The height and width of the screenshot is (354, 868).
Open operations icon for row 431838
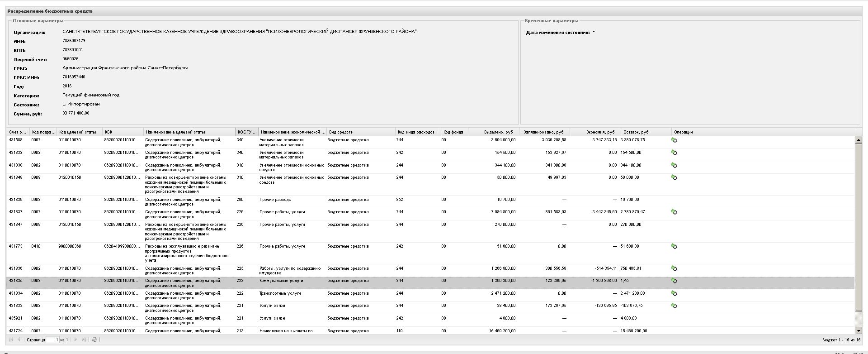[x=674, y=166]
